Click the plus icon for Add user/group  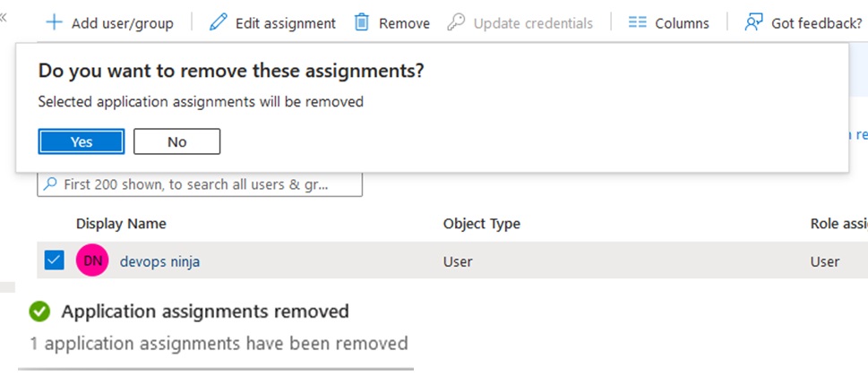click(54, 22)
